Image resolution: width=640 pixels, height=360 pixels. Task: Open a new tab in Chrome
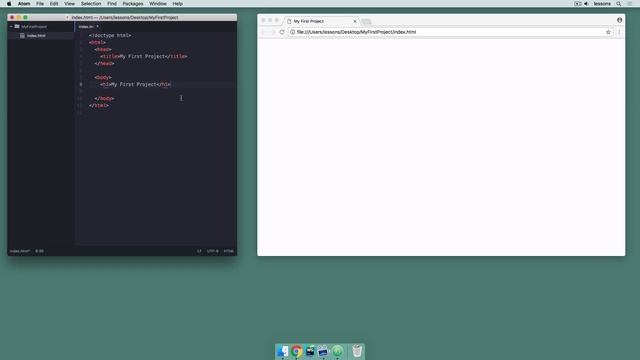coord(366,21)
